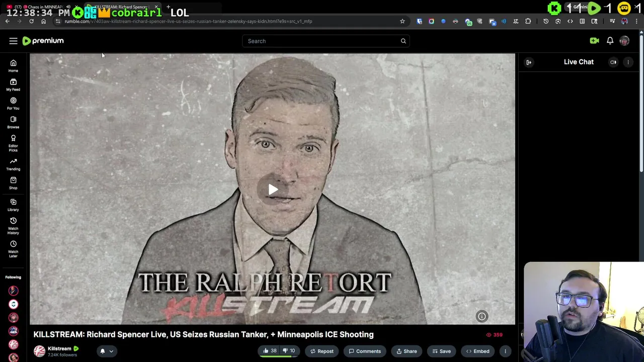The image size is (644, 362).
Task: Pop out the Live Chat window
Action: pyautogui.click(x=613, y=62)
